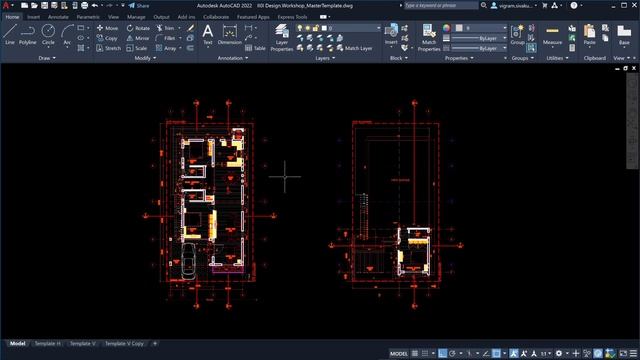This screenshot has height=360, width=640.
Task: Toggle annotation visibility in status bar
Action: (514, 353)
